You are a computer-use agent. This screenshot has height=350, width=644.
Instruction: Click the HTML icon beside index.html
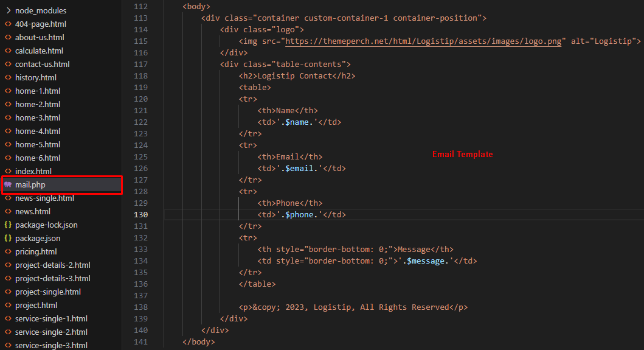tap(8, 171)
